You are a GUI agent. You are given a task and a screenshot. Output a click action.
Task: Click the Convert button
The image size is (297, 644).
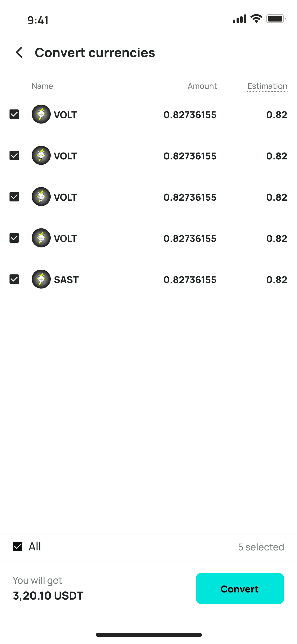click(240, 588)
